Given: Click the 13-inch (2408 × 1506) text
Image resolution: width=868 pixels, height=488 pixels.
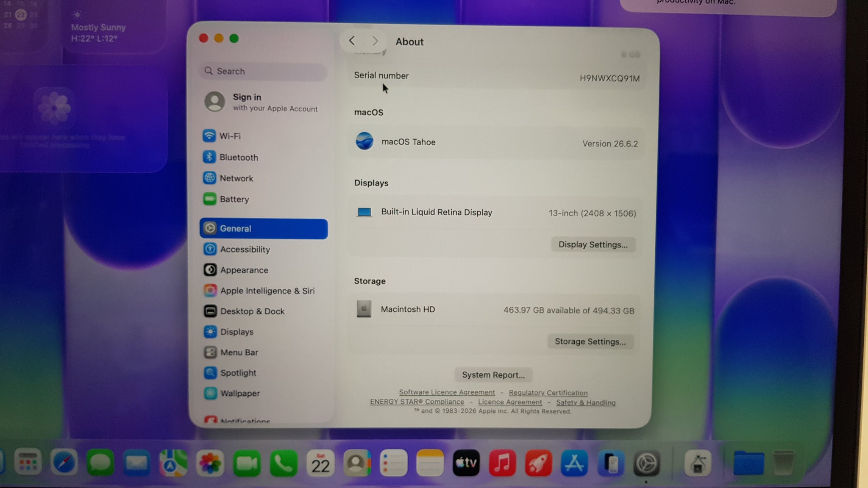Looking at the screenshot, I should click(x=592, y=213).
